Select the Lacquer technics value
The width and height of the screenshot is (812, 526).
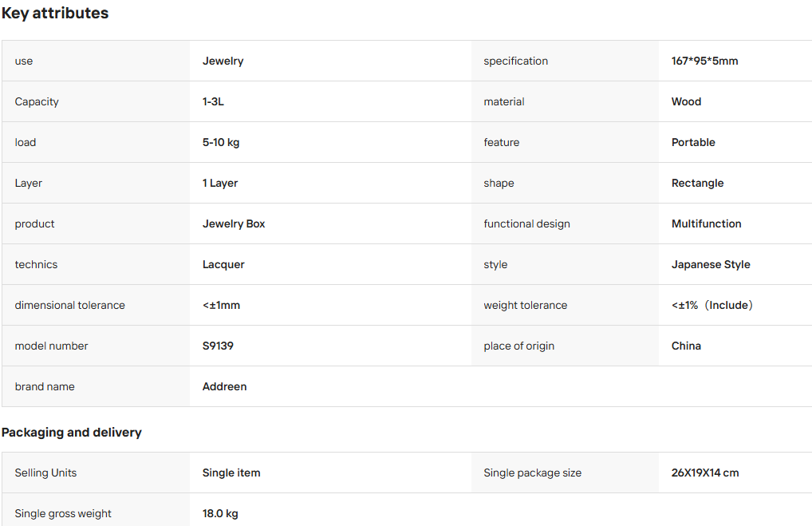click(223, 264)
